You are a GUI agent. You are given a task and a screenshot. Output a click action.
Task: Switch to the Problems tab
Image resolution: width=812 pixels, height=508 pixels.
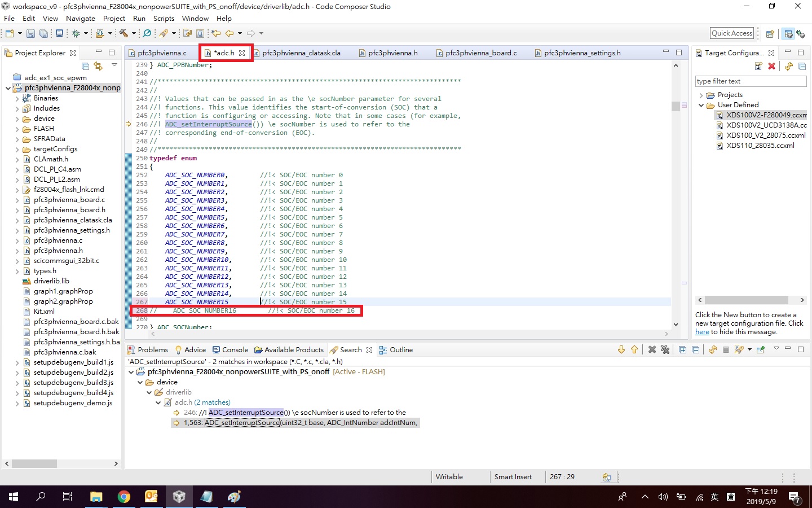point(148,350)
